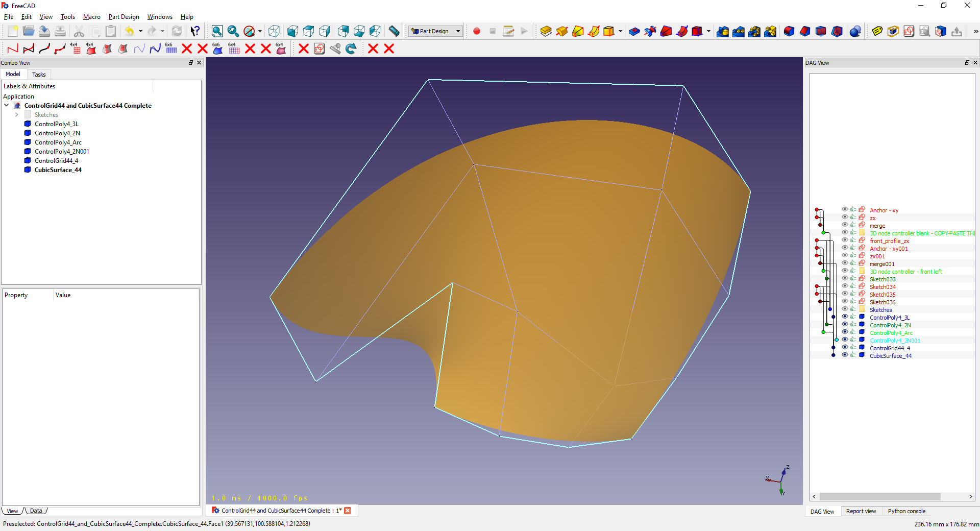Switch to the Report view tab
The image size is (980, 531).
pyautogui.click(x=861, y=511)
